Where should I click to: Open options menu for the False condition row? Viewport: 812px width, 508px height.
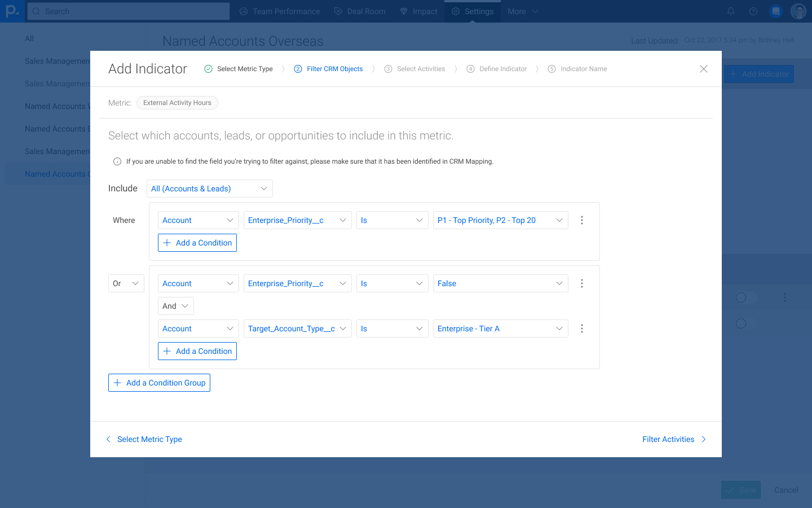pos(581,283)
